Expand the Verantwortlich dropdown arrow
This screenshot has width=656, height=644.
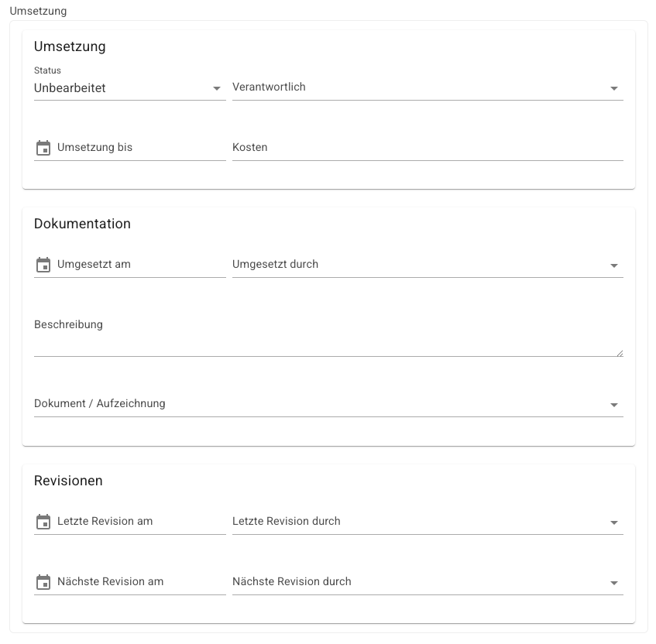point(613,88)
